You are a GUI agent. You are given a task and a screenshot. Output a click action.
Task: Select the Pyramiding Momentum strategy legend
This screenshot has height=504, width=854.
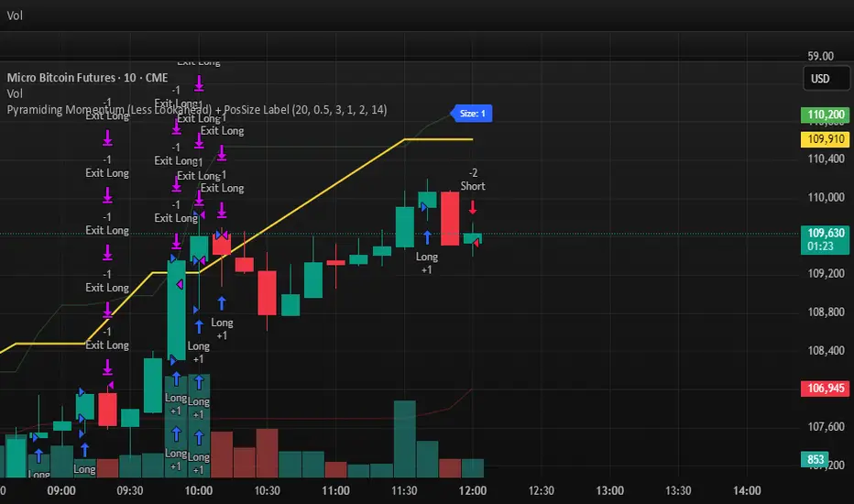197,110
